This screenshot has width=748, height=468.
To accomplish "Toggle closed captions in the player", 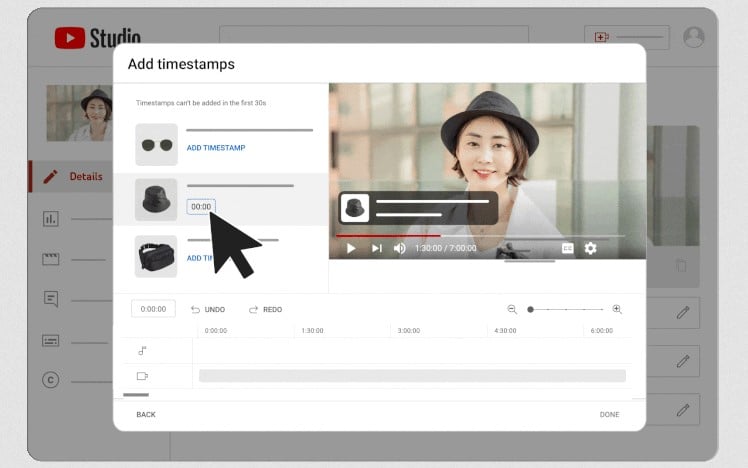I will [x=567, y=248].
